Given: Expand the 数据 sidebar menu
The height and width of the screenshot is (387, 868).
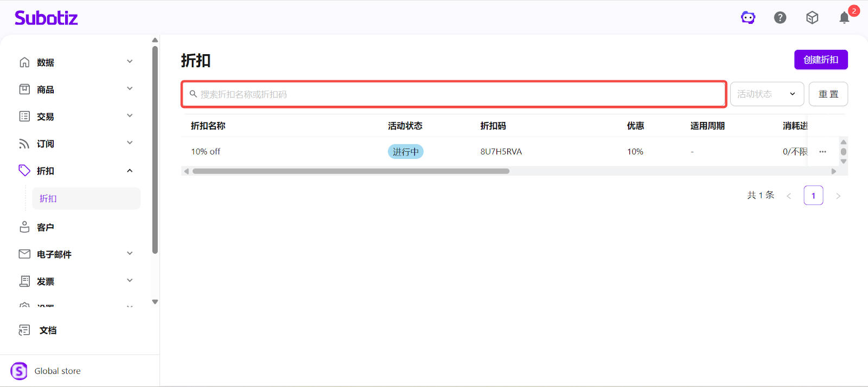Looking at the screenshot, I should tap(76, 62).
